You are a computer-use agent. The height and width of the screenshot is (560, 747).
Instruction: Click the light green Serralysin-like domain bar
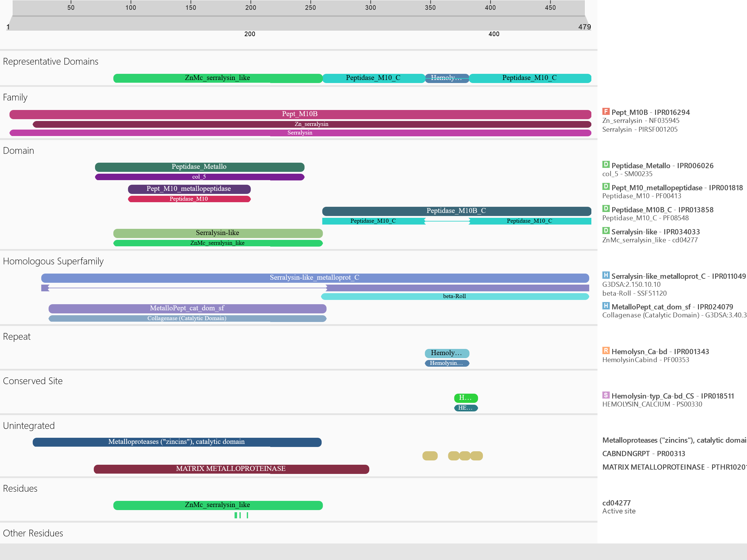click(218, 233)
